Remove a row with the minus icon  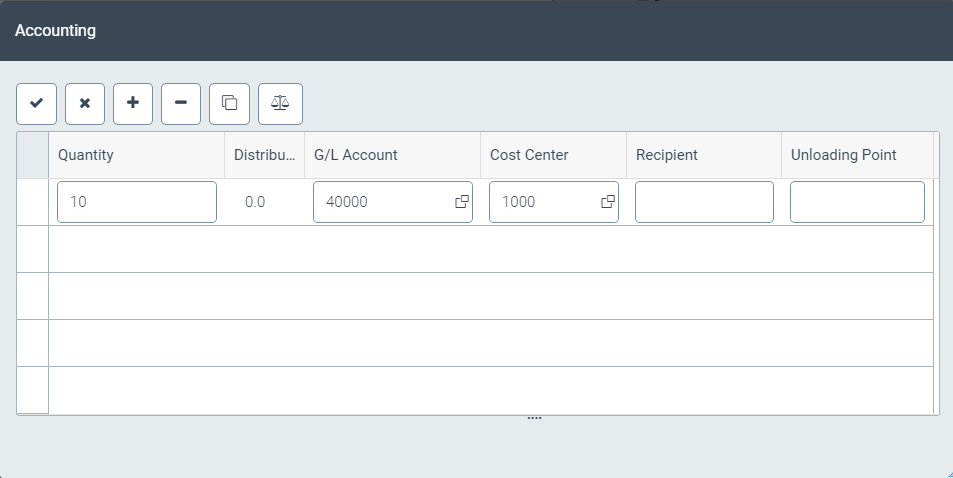point(181,104)
